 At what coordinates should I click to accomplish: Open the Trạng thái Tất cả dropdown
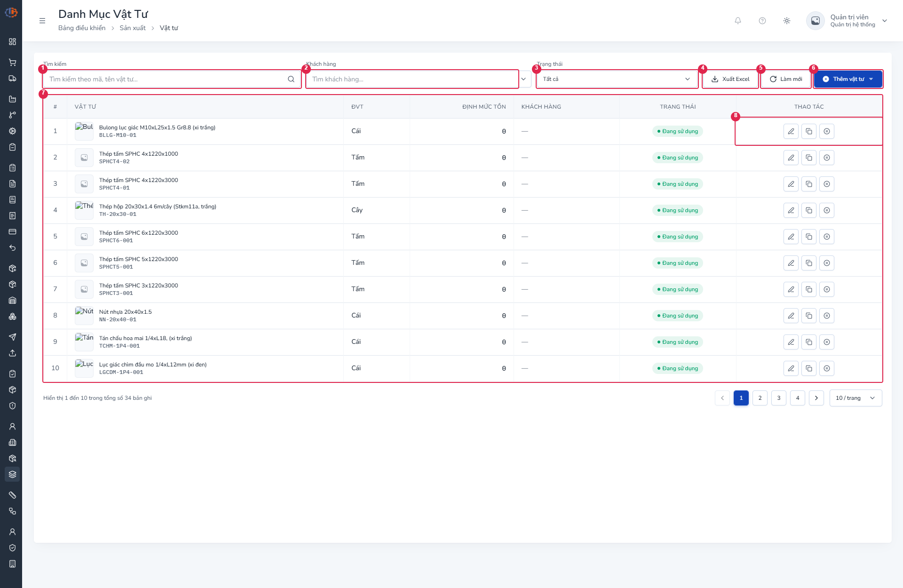point(617,79)
